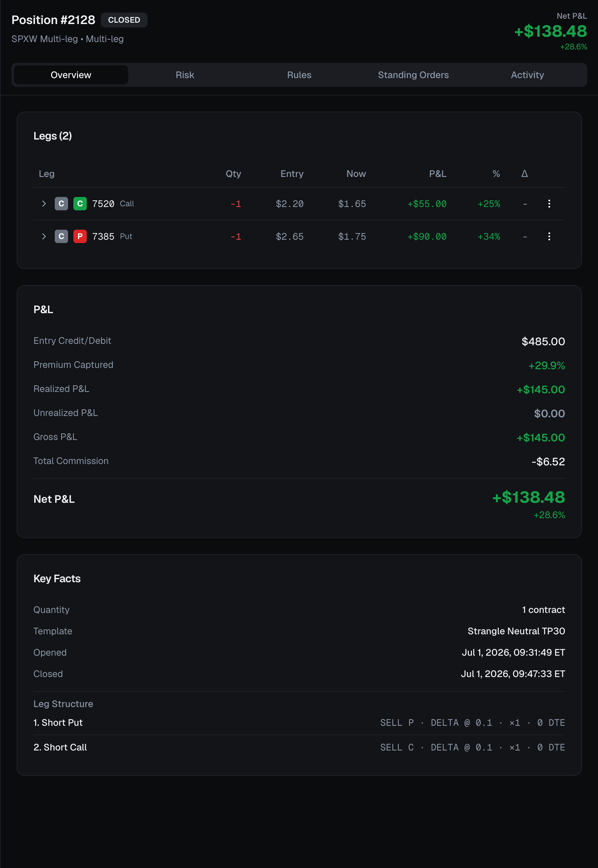Click the Entry column header
This screenshot has height=868, width=598.
[292, 174]
